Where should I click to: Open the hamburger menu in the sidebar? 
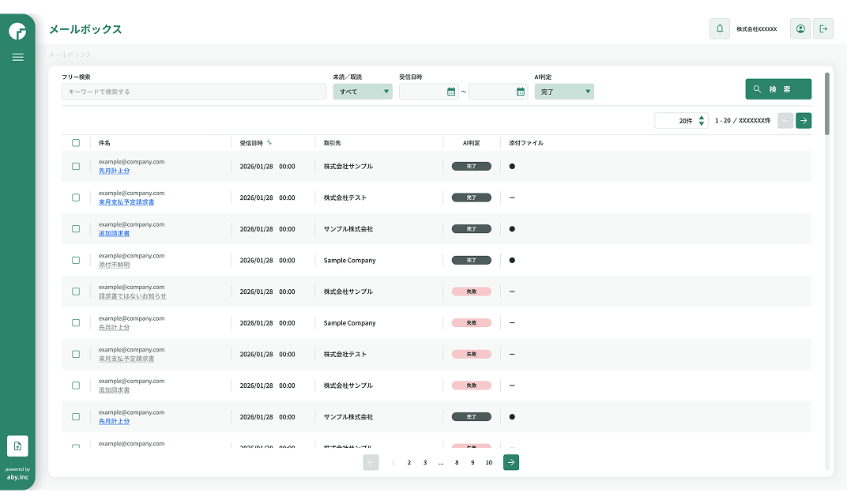coord(18,57)
